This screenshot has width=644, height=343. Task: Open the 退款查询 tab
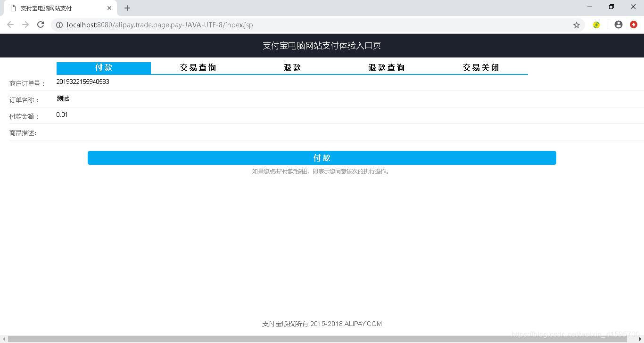click(x=387, y=68)
